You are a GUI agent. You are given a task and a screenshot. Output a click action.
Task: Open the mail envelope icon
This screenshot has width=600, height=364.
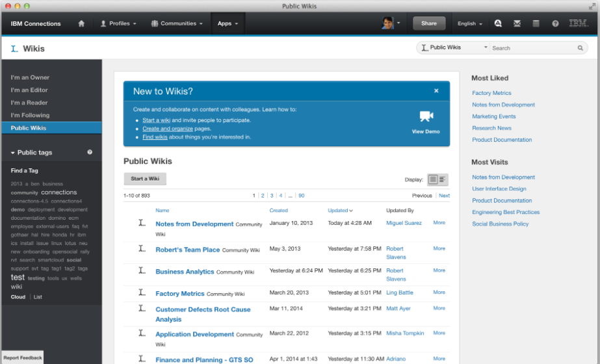tap(517, 24)
